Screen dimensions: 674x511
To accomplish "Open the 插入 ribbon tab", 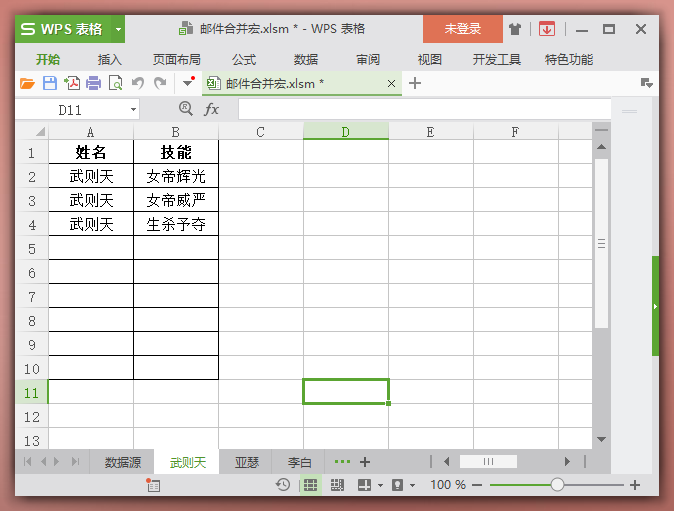I will click(x=110, y=59).
